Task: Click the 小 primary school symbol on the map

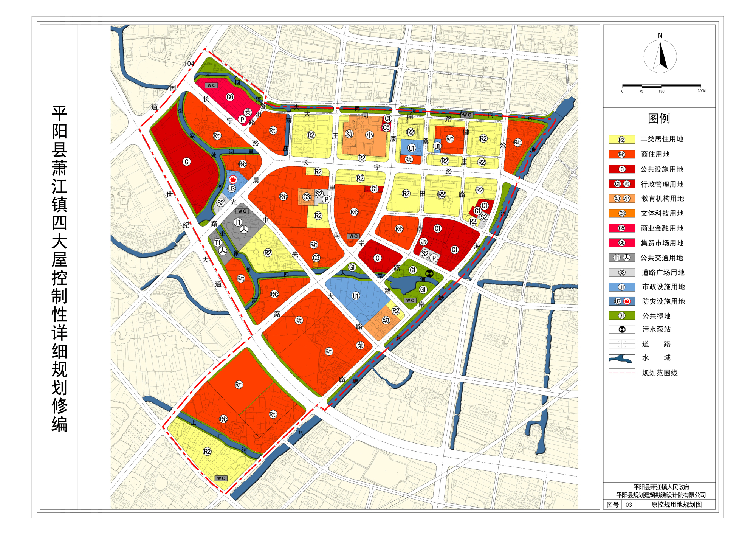Action: point(369,135)
